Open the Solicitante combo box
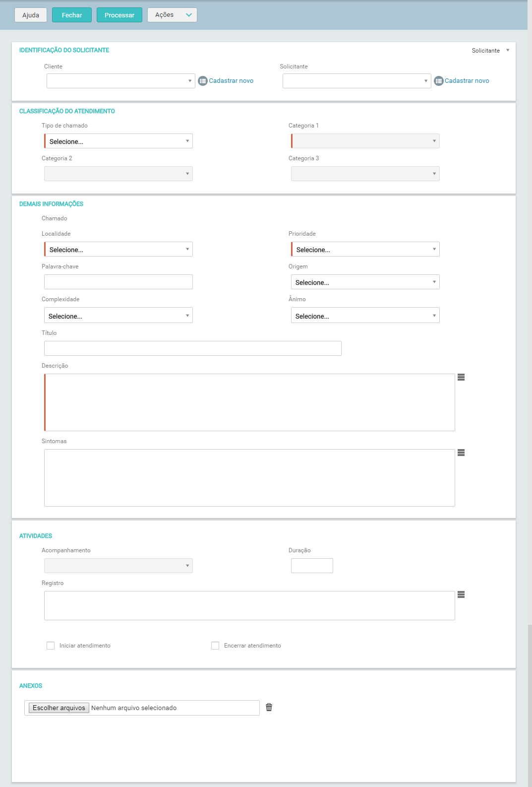 [x=357, y=81]
